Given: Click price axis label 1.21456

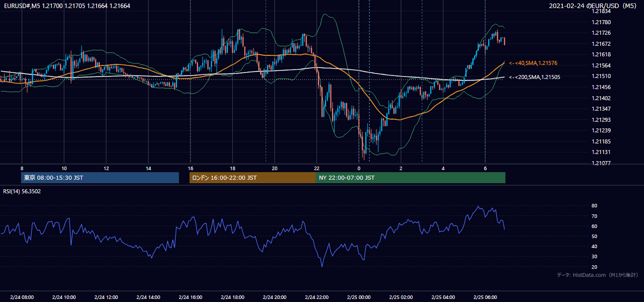Looking at the screenshot, I should [x=601, y=87].
